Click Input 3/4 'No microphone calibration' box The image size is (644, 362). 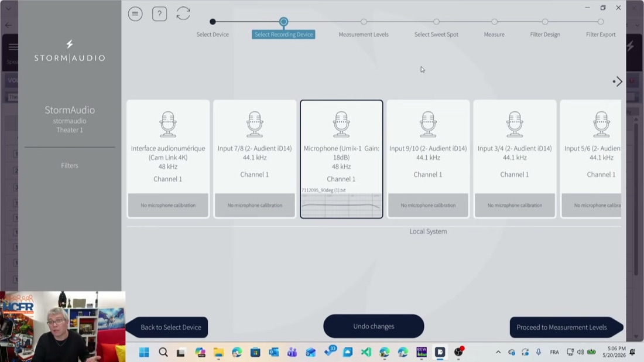515,205
